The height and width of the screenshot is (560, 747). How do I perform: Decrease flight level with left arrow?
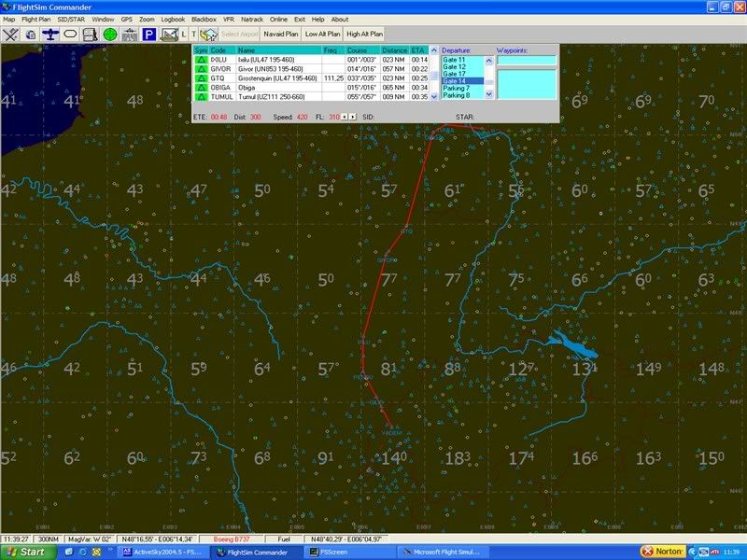345,117
